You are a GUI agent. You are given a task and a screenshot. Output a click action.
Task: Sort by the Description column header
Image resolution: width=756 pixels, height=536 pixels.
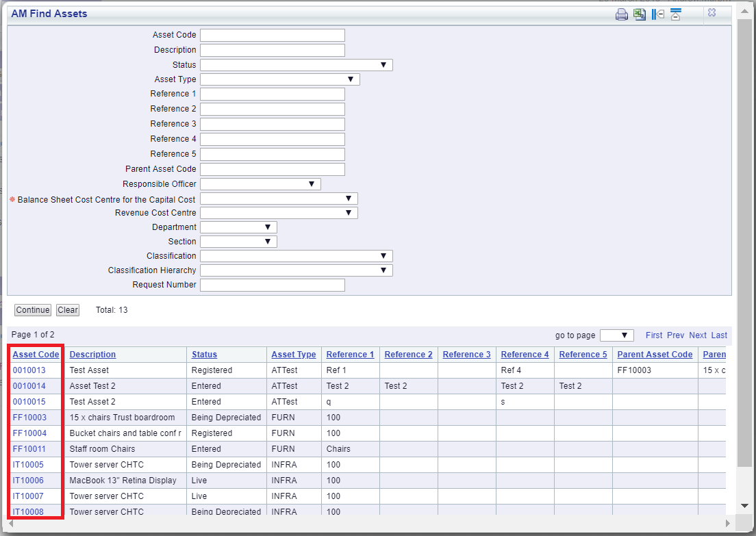[92, 355]
